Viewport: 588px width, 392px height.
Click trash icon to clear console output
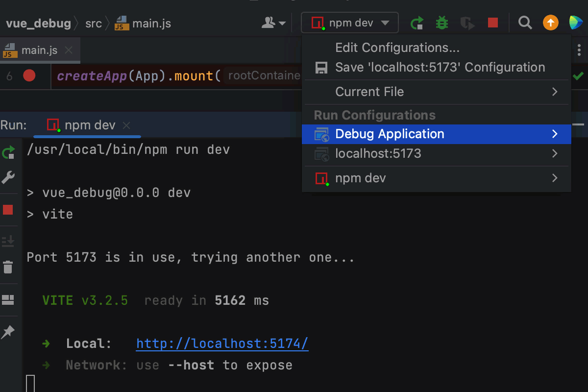[x=8, y=267]
